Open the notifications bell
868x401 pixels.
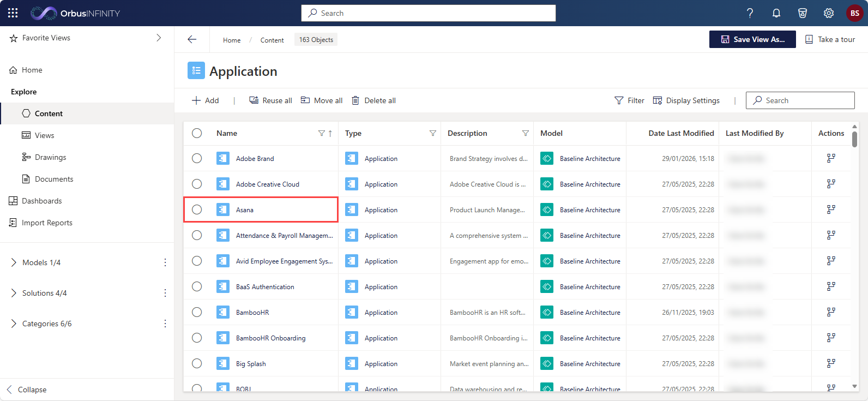click(776, 13)
